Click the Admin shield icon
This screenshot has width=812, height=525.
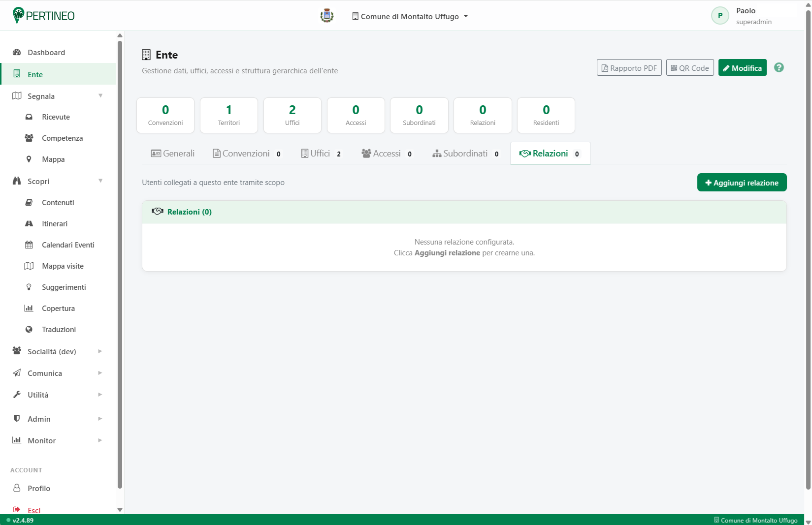(x=17, y=418)
